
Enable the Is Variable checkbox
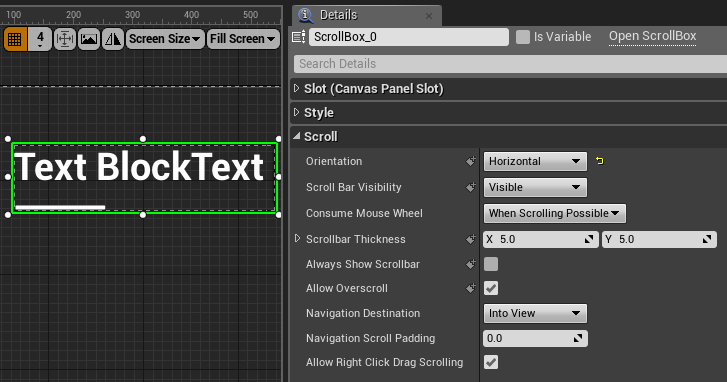point(523,37)
